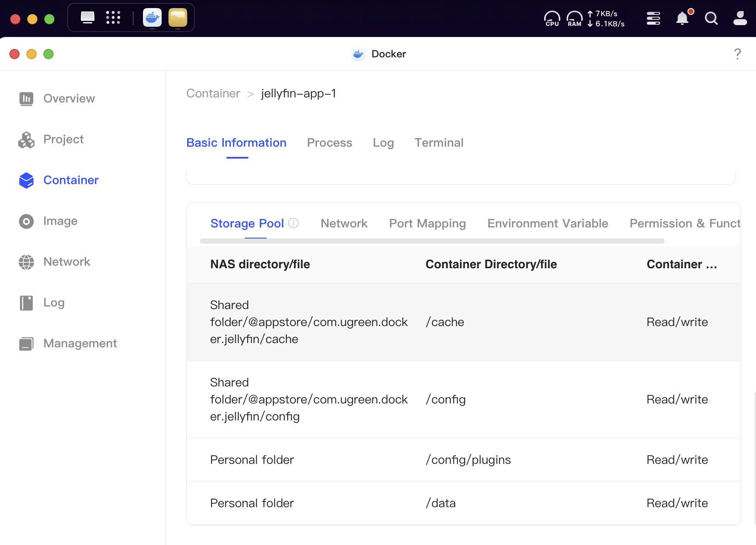Open the notifications bell icon
Screen dimensions: 756x545
coord(682,18)
